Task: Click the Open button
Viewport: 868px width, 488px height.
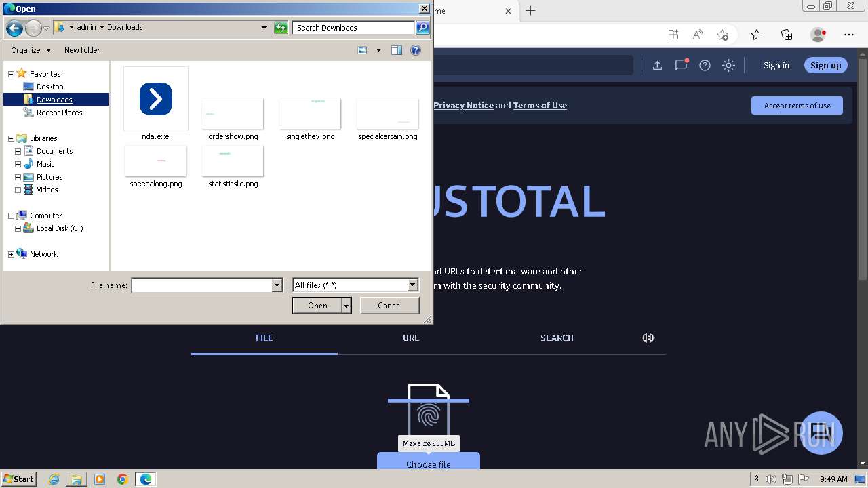Action: [317, 306]
